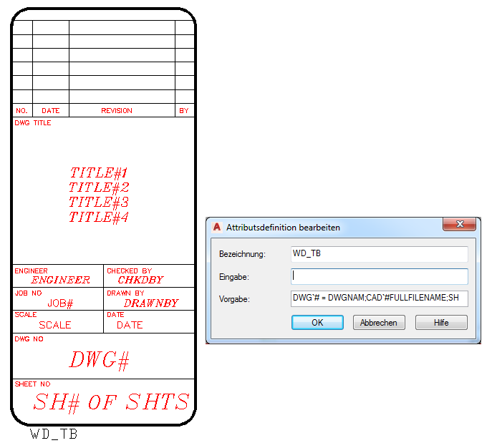Select the JOB# attribute

[60, 303]
